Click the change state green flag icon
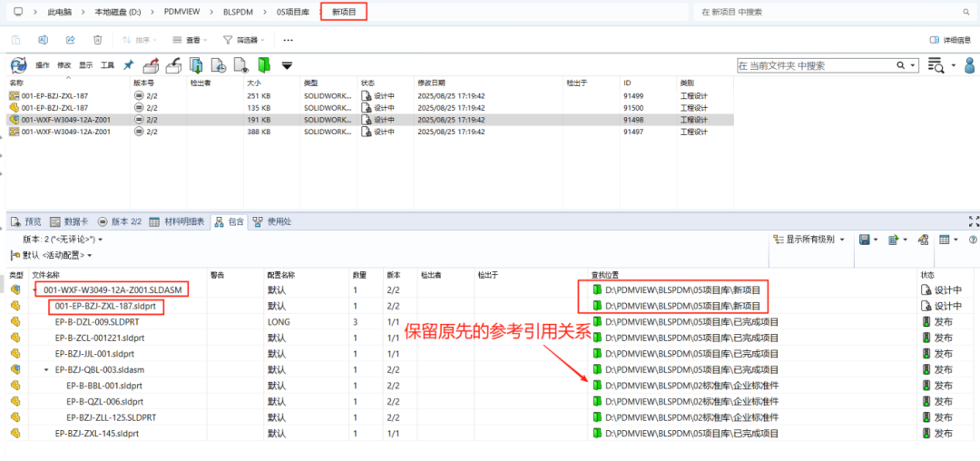Image resolution: width=980 pixels, height=461 pixels. 263,65
